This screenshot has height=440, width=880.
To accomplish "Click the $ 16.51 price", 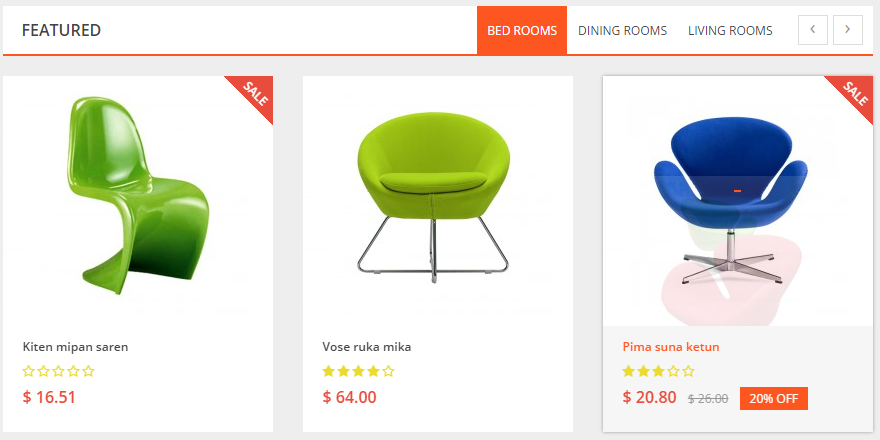I will [x=49, y=397].
